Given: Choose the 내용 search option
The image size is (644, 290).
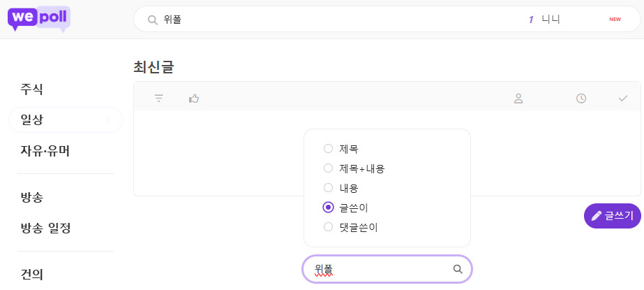Looking at the screenshot, I should click(x=328, y=188).
